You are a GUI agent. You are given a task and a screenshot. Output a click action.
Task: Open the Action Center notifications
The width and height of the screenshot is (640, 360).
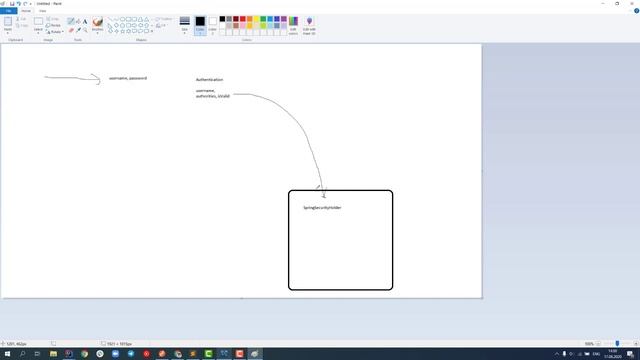click(631, 354)
